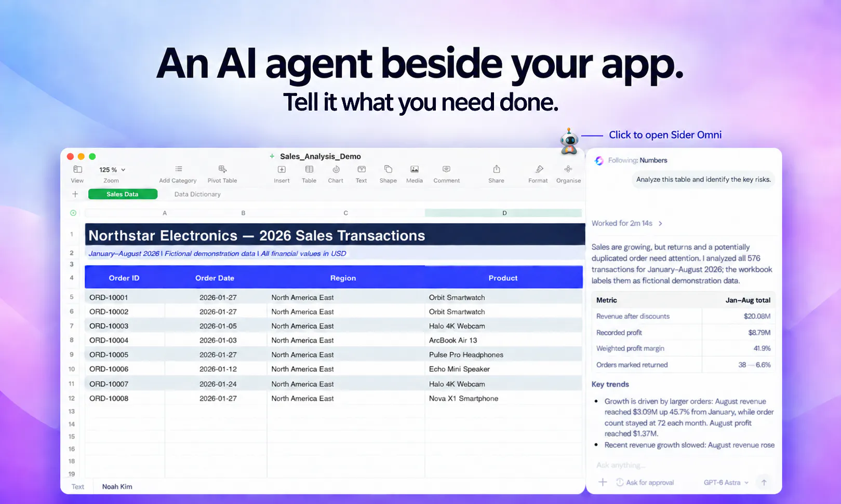Click the Sider logo beside Following: Numbers
Image resolution: width=841 pixels, height=504 pixels.
click(599, 160)
